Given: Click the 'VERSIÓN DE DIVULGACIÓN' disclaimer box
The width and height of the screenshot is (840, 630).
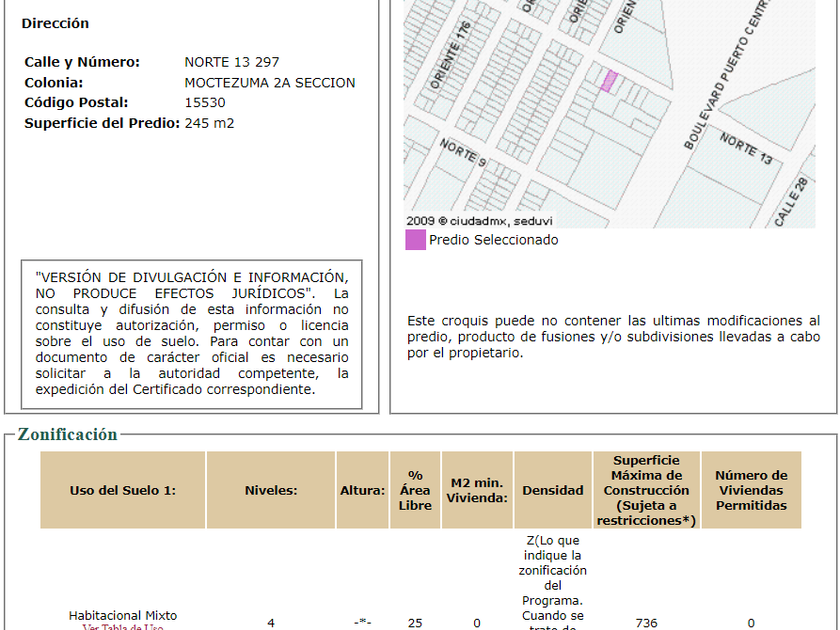Looking at the screenshot, I should click(x=192, y=334).
